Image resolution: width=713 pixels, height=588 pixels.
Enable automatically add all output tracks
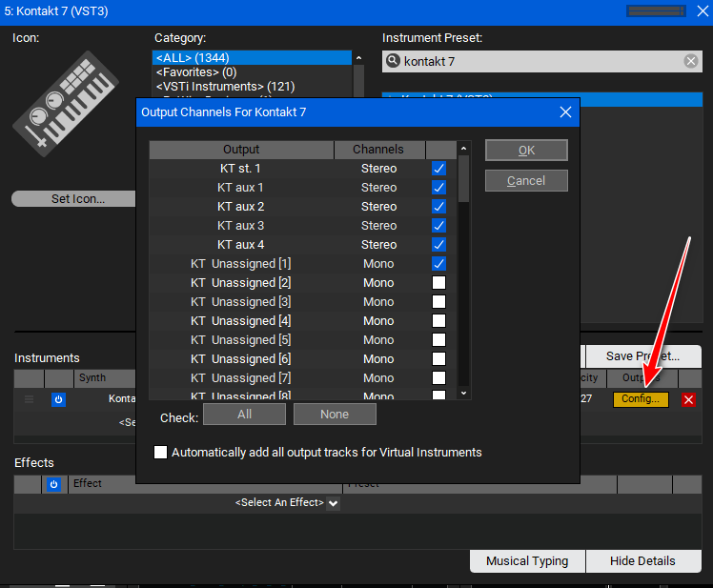pyautogui.click(x=160, y=452)
